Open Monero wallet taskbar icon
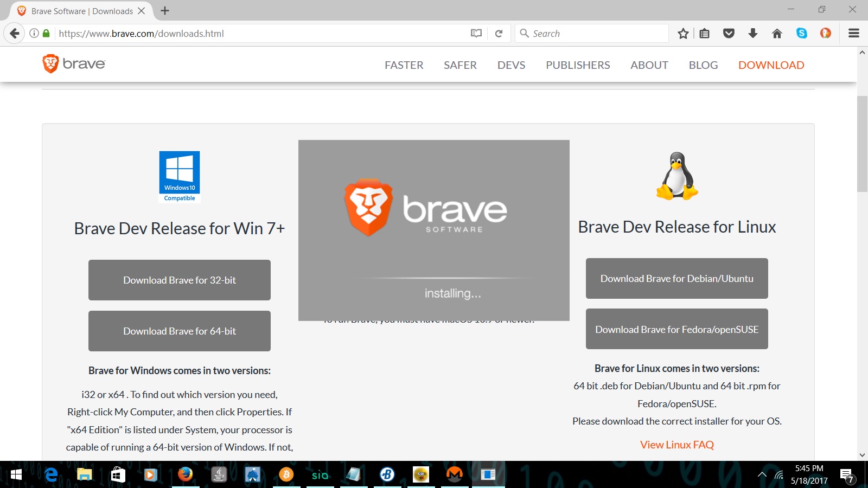This screenshot has height=488, width=868. point(454,474)
